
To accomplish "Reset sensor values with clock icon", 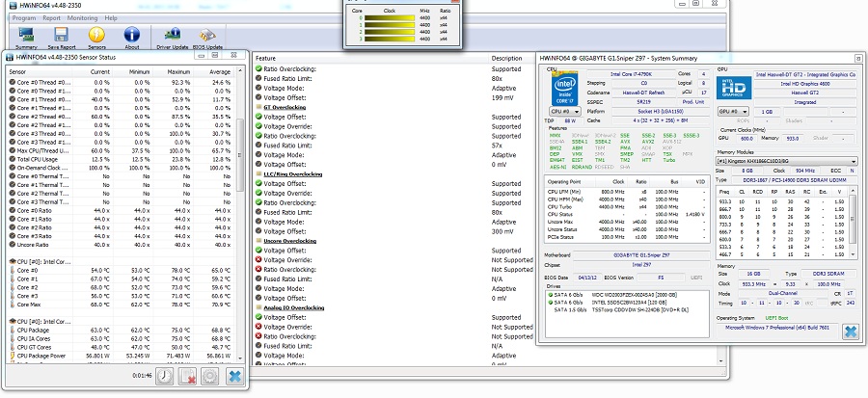I will [x=166, y=376].
